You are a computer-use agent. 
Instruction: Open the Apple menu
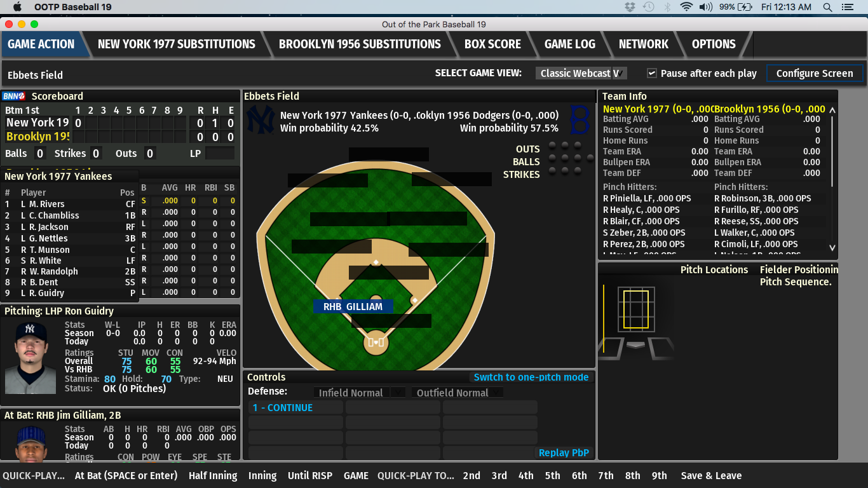(x=17, y=7)
